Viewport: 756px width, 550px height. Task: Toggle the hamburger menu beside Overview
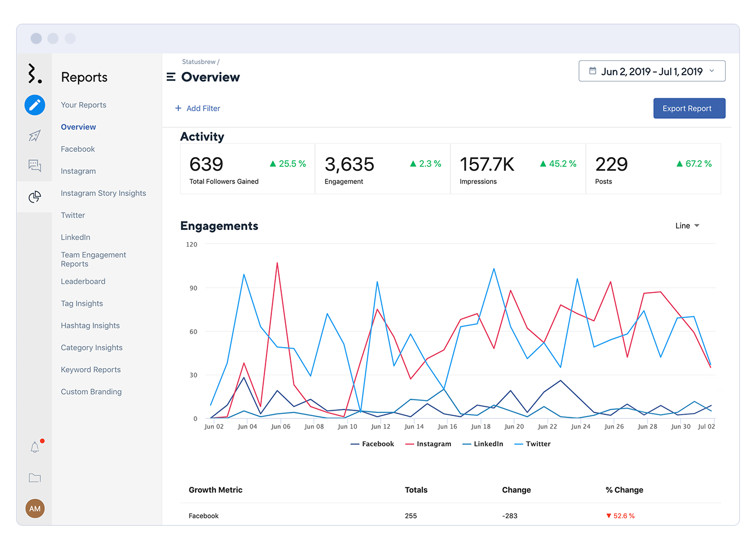171,77
